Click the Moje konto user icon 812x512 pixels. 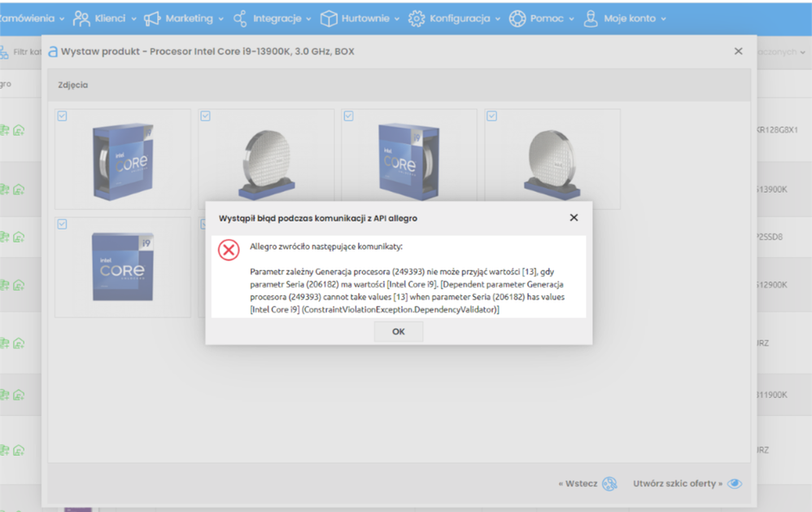[591, 19]
